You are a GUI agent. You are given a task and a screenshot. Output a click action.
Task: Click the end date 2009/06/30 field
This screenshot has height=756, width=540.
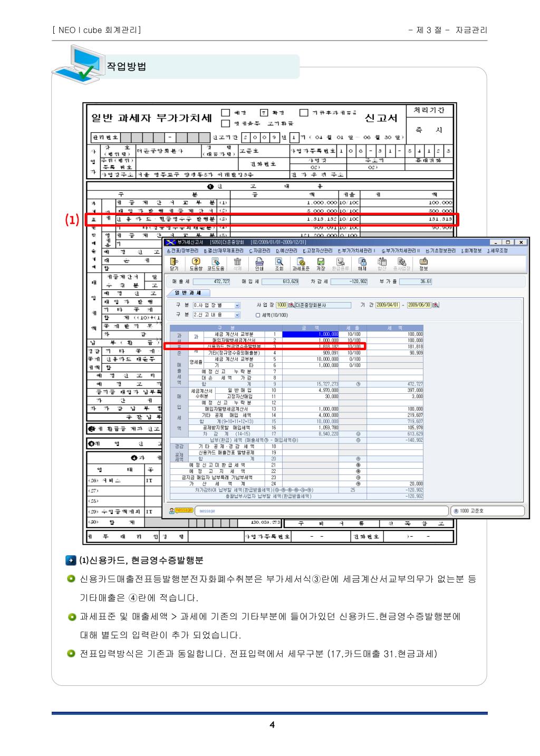(x=419, y=305)
